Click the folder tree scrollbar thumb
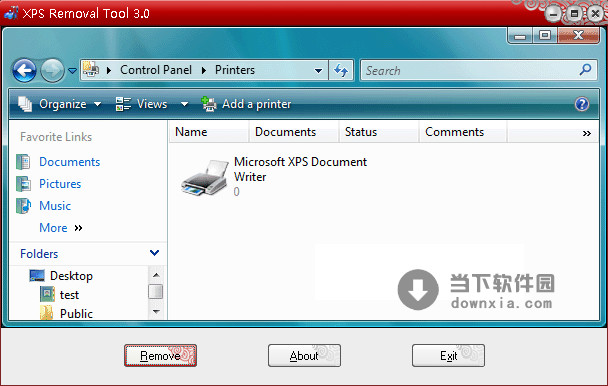The height and width of the screenshot is (386, 608). [x=155, y=292]
